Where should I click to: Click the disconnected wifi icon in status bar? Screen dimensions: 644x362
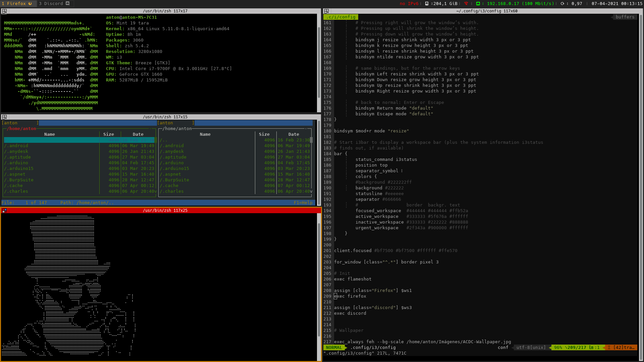click(x=466, y=4)
